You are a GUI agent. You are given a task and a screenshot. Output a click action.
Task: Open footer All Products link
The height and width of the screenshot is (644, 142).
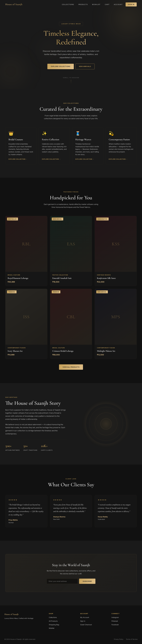click(53, 621)
